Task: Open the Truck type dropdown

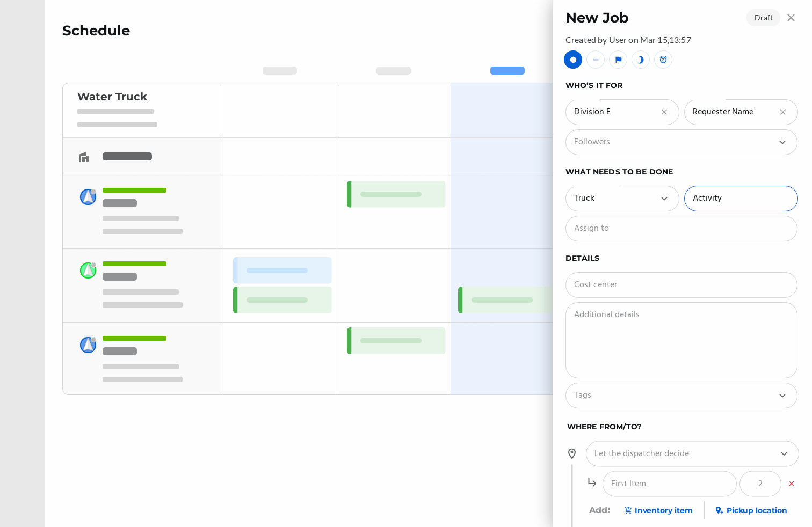Action: click(x=664, y=199)
